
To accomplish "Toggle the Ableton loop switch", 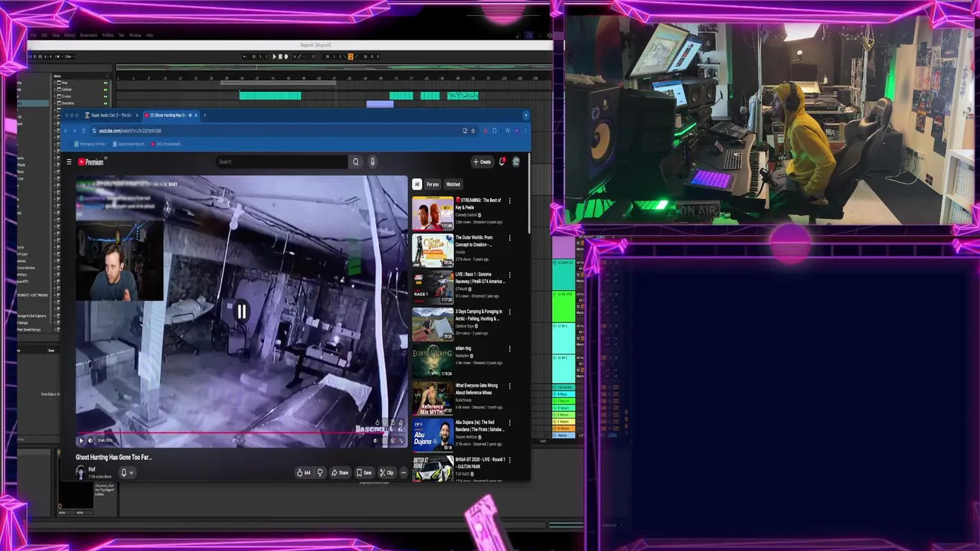I will [x=351, y=57].
